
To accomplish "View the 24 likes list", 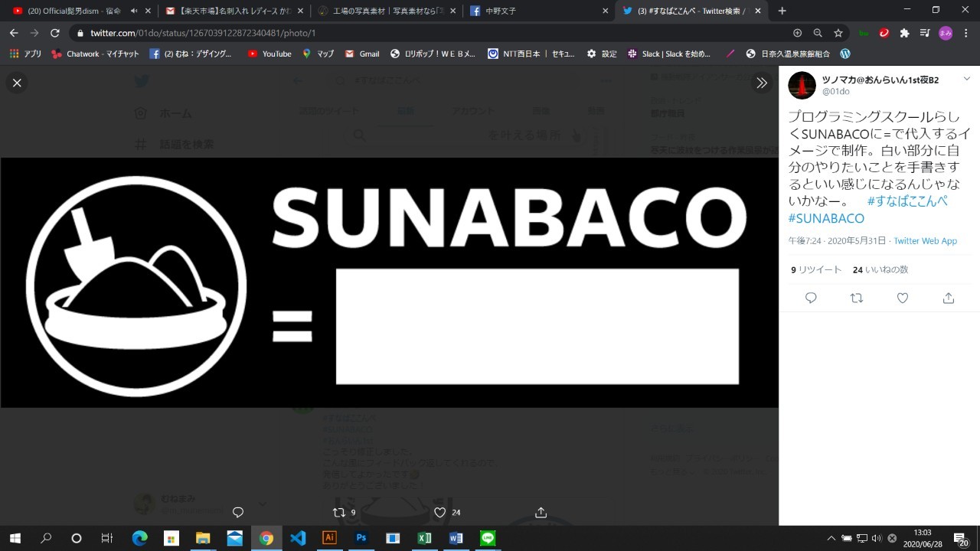I will point(880,270).
